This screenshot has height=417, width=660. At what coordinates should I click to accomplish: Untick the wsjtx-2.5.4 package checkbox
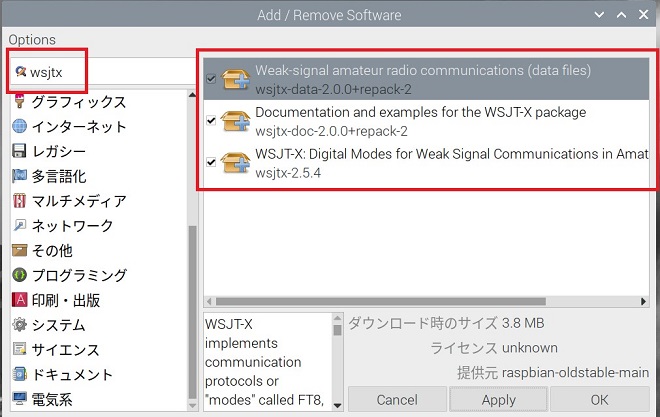coord(211,163)
